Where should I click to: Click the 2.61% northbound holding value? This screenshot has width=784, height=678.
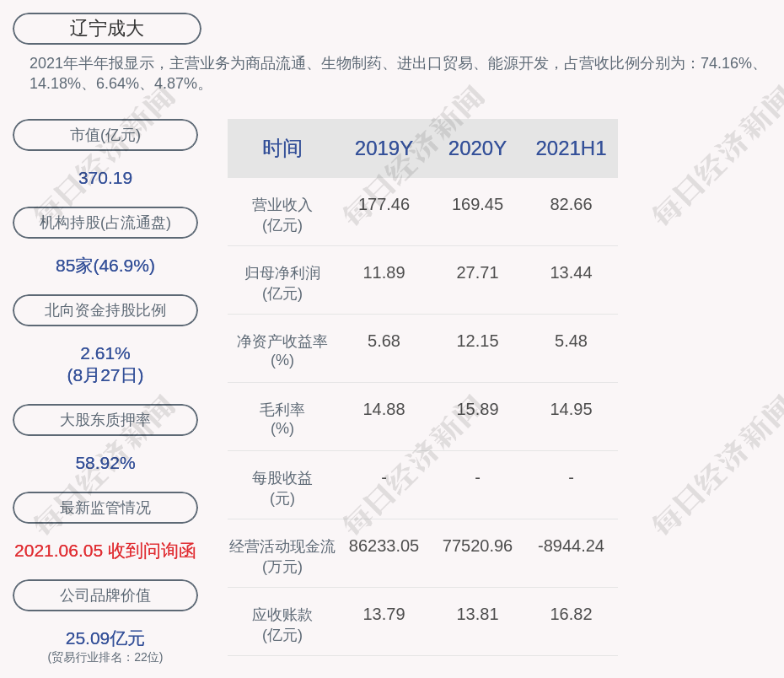click(x=105, y=353)
